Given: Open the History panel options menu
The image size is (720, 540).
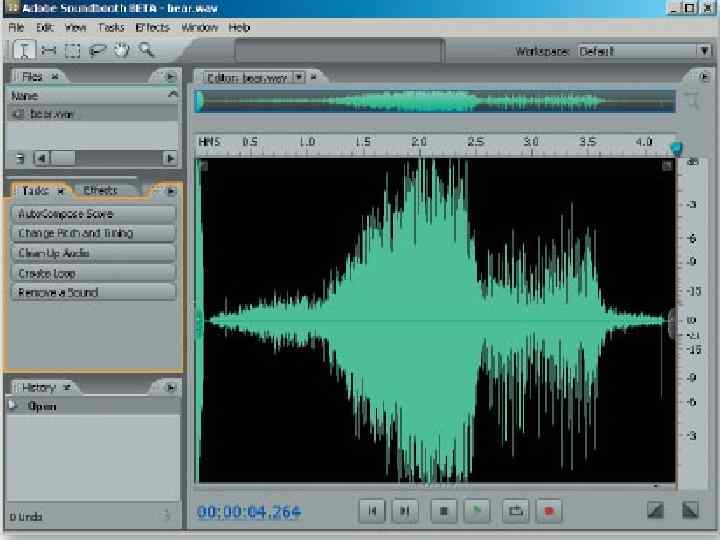Looking at the screenshot, I should [x=171, y=388].
